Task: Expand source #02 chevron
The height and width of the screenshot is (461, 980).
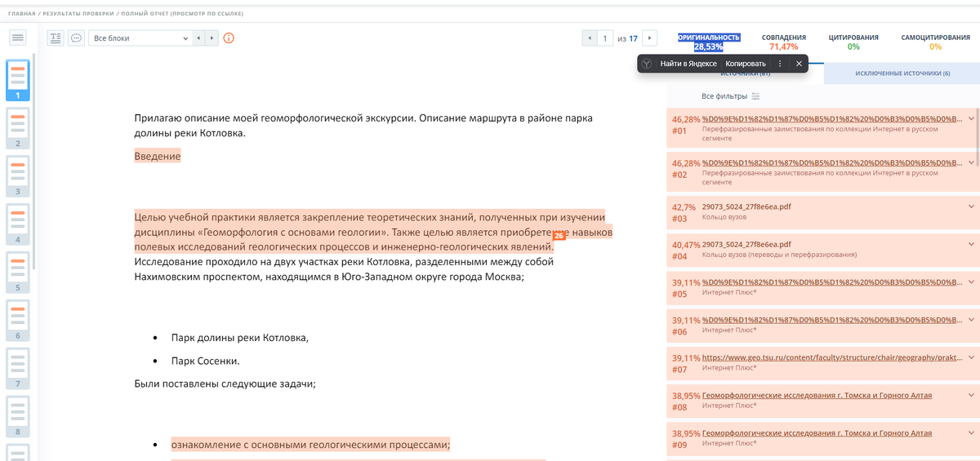Action: click(x=971, y=163)
